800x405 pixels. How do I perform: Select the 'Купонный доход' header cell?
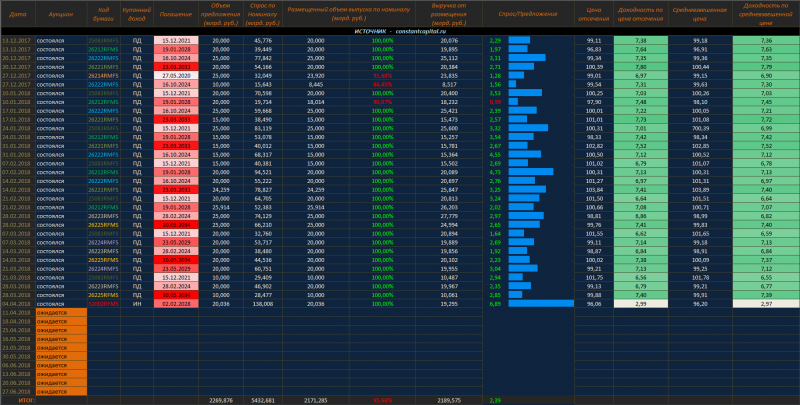(x=136, y=16)
